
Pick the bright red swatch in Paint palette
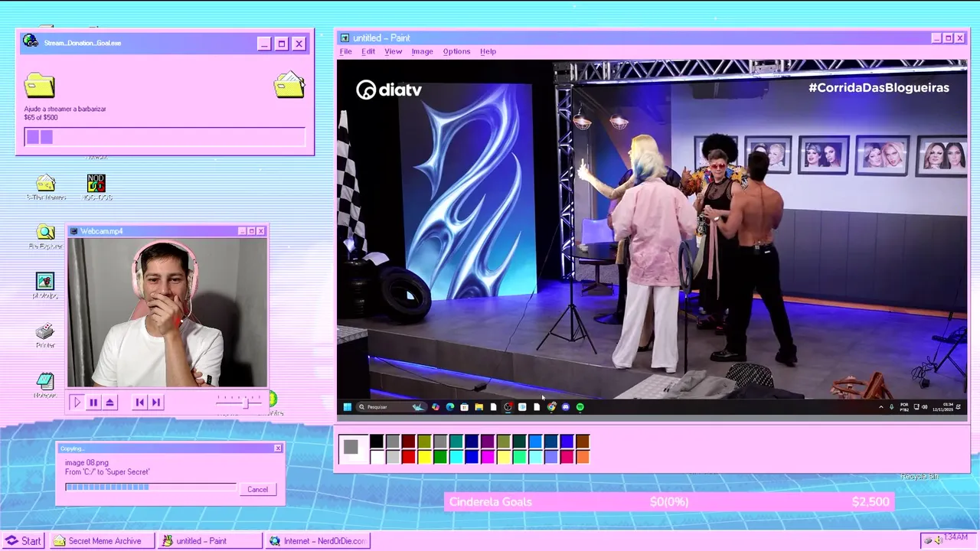[409, 457]
